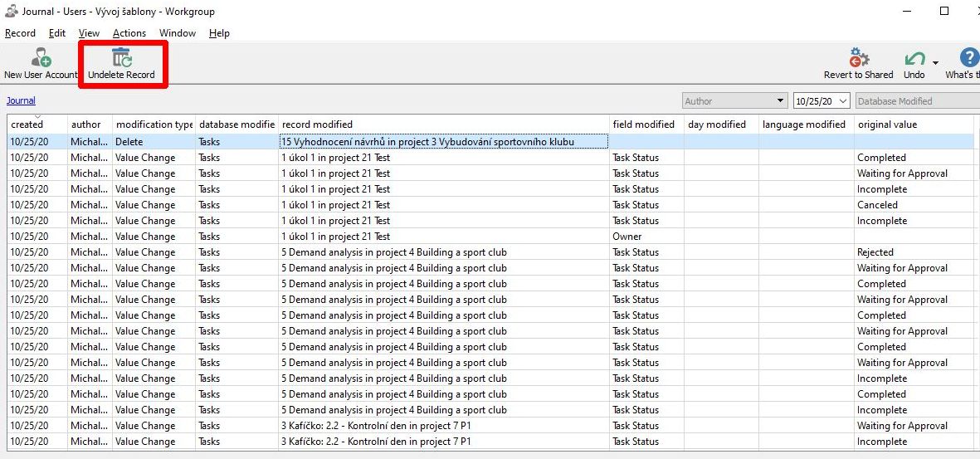Click the original value column header
The height and width of the screenshot is (459, 980).
887,125
